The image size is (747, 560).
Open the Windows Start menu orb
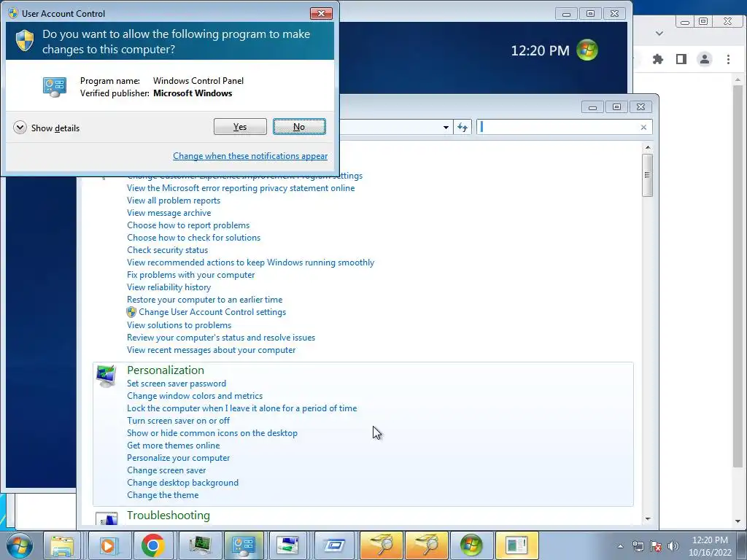click(x=20, y=545)
